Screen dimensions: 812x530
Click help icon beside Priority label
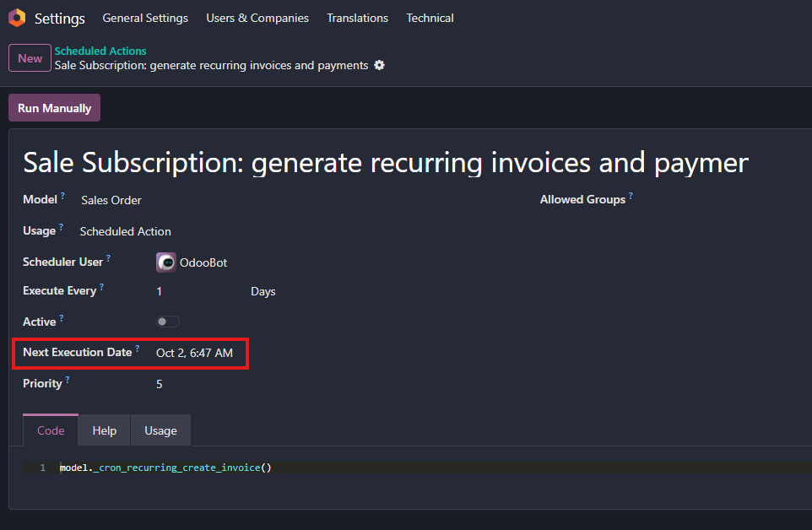(x=68, y=380)
